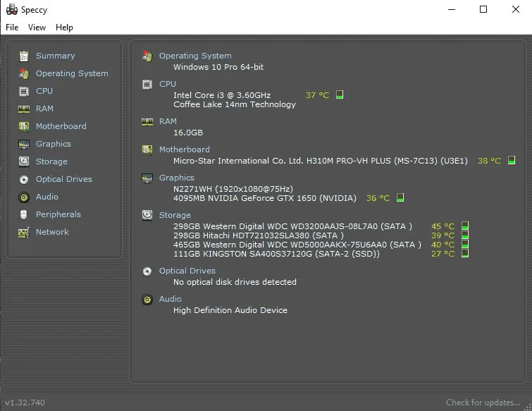Click the Audio icon in main summary panel
532x411 pixels.
(147, 300)
